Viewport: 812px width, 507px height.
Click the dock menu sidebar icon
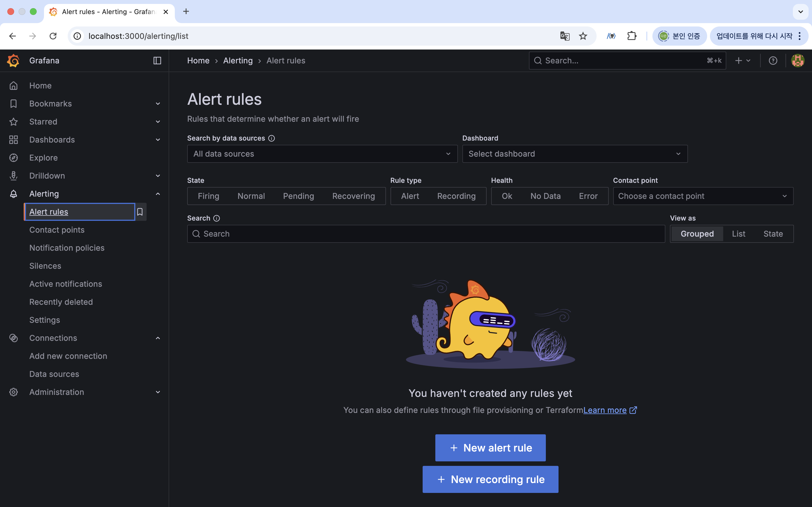tap(157, 61)
